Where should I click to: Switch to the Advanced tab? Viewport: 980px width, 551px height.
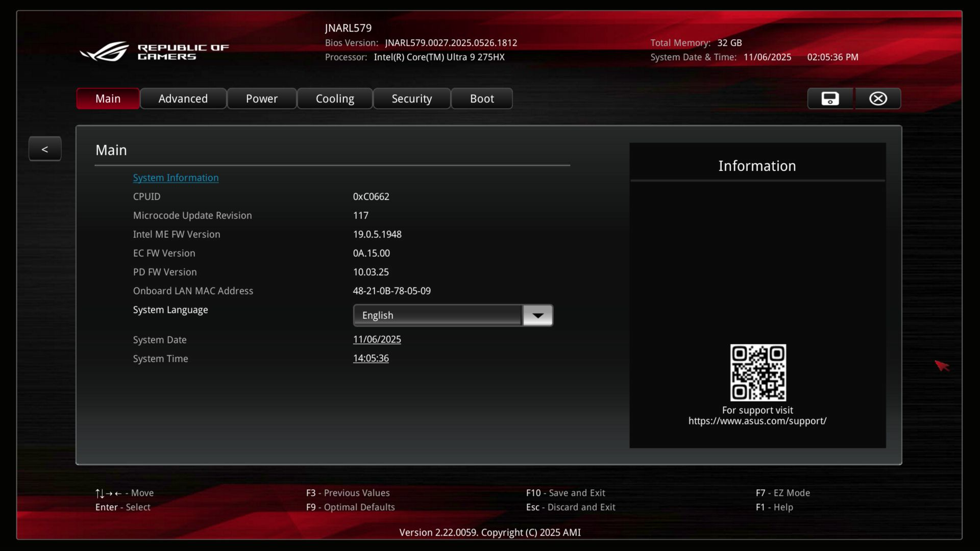click(x=183, y=98)
